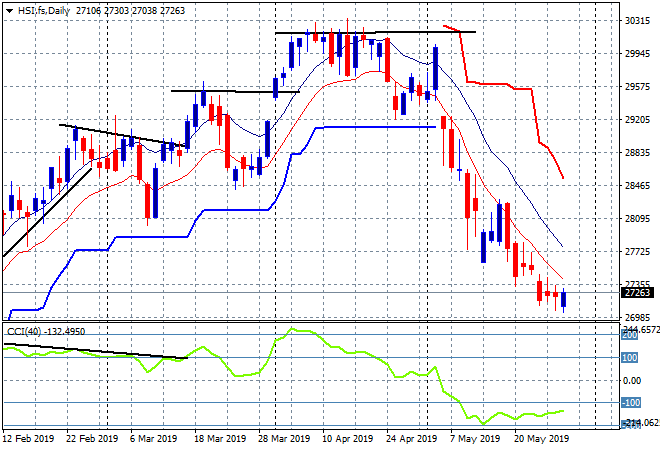Click the OHLC values 27106 27303 27038 27263
Image resolution: width=660 pixels, height=450 pixels.
click(x=130, y=11)
